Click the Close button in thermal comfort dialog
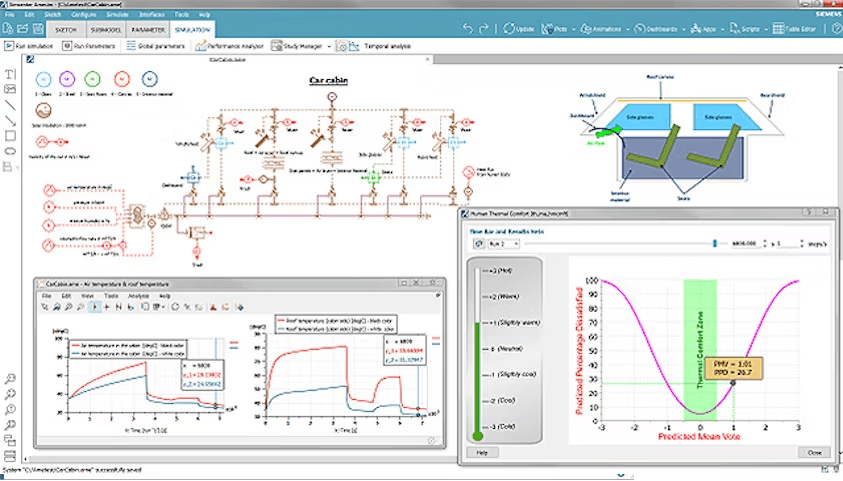This screenshot has width=843, height=481. coord(814,452)
